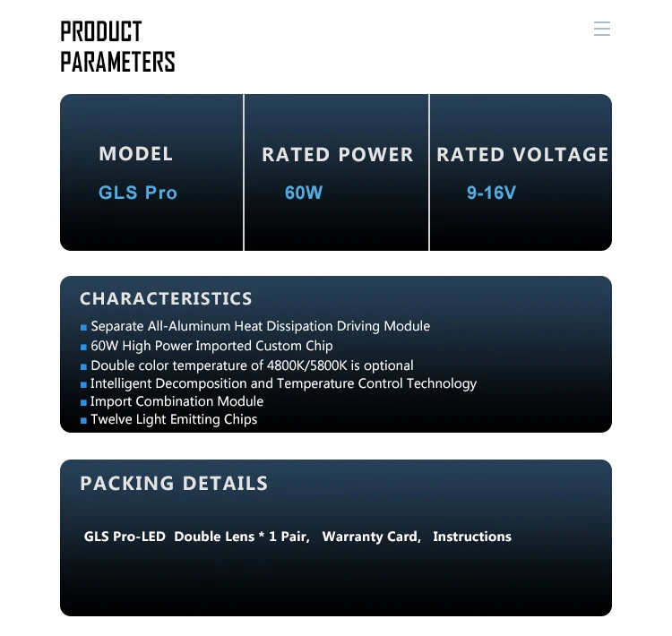This screenshot has width=672, height=636.
Task: Click the 60W rated power value
Action: click(304, 193)
